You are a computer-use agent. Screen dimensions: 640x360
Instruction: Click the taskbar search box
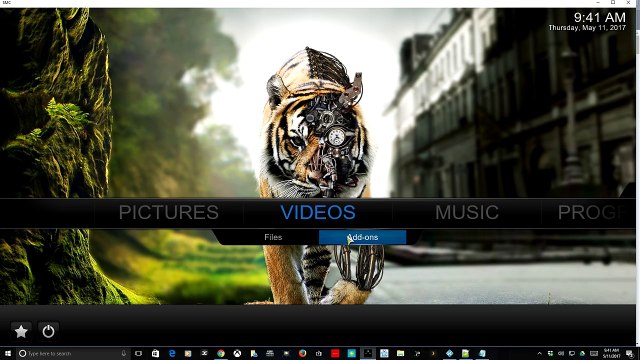pyautogui.click(x=73, y=353)
